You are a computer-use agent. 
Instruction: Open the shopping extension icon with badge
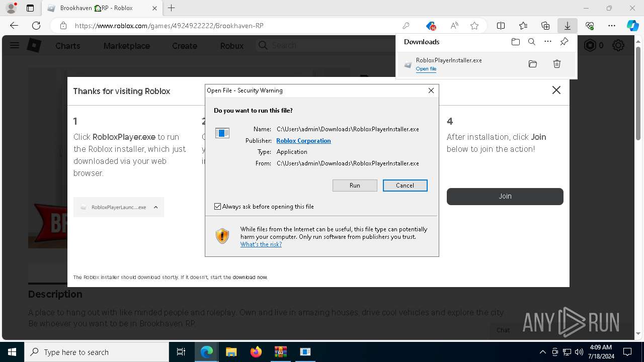[x=431, y=26]
